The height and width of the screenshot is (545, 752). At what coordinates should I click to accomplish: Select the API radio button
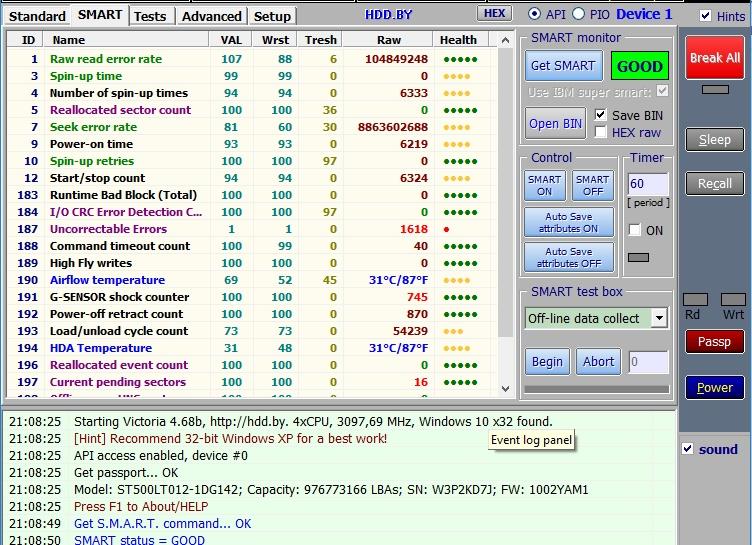click(x=534, y=14)
